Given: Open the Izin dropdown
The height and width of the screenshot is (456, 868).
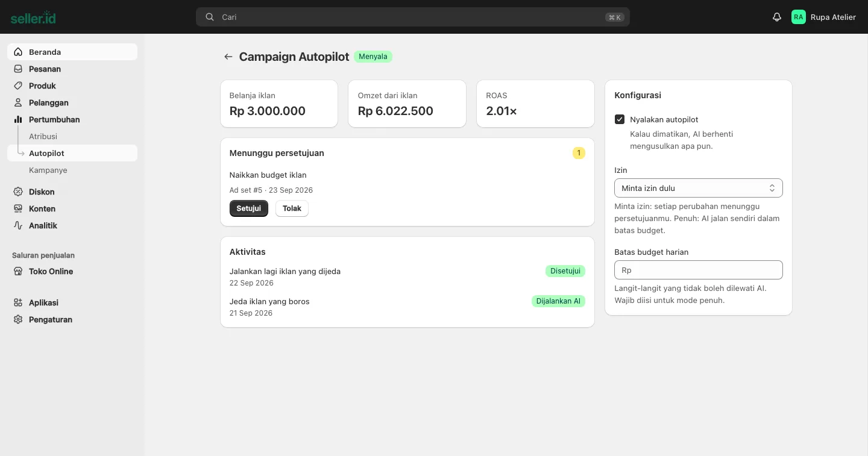Looking at the screenshot, I should (699, 188).
